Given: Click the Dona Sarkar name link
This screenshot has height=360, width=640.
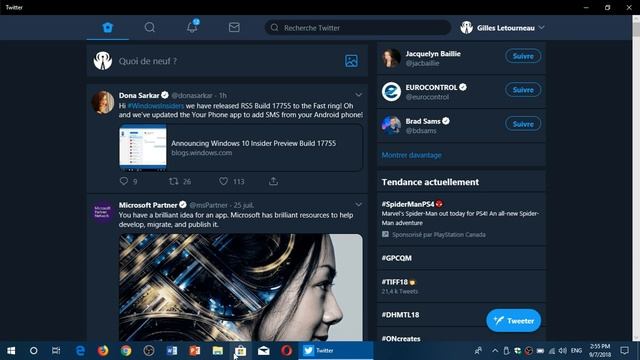Looking at the screenshot, I should (x=139, y=95).
